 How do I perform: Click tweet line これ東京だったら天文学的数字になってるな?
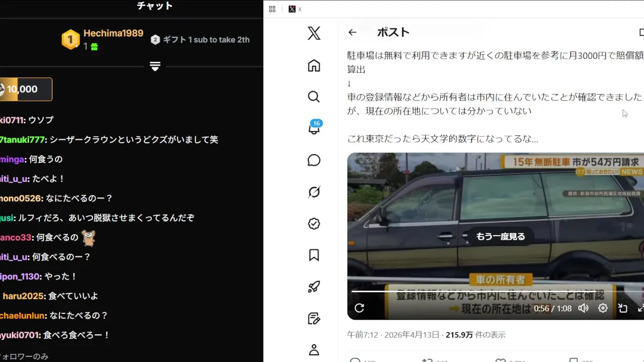[443, 139]
